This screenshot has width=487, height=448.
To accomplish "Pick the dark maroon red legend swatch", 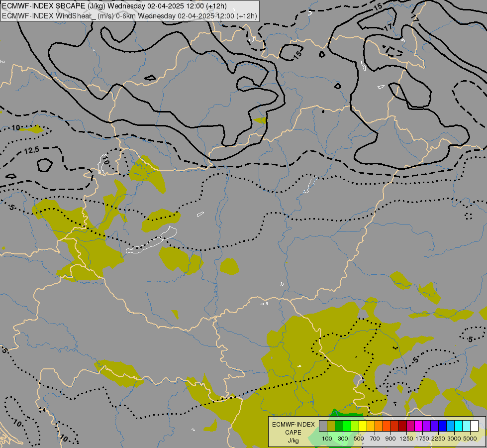I will click(x=403, y=426).
